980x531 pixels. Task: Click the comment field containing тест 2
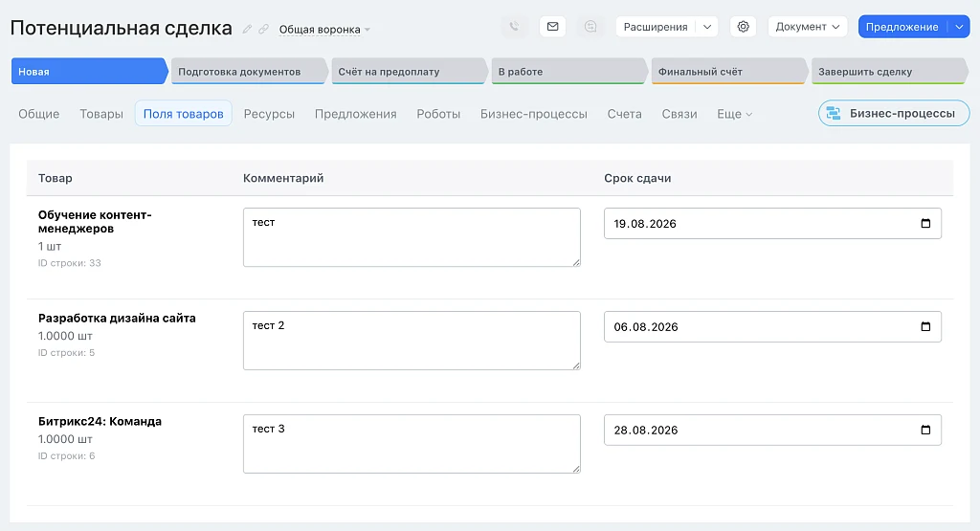412,341
